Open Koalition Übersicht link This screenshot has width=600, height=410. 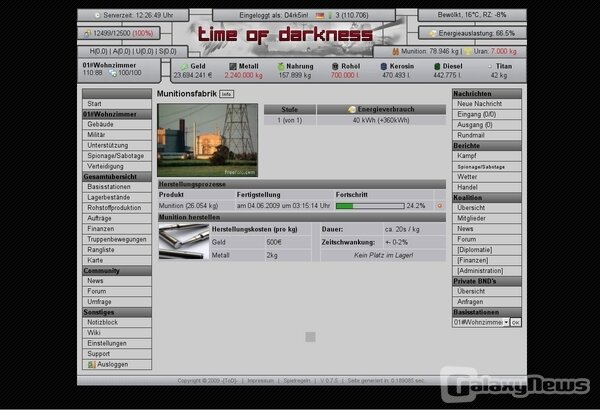(487, 208)
